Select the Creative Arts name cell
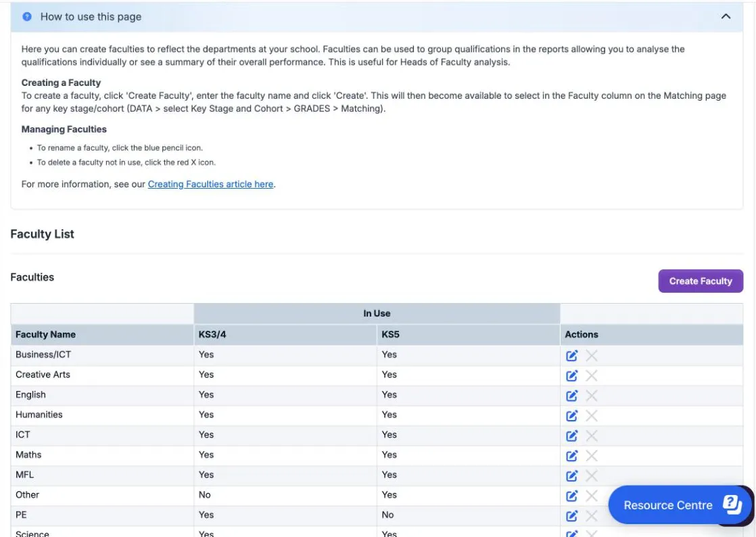 point(102,375)
